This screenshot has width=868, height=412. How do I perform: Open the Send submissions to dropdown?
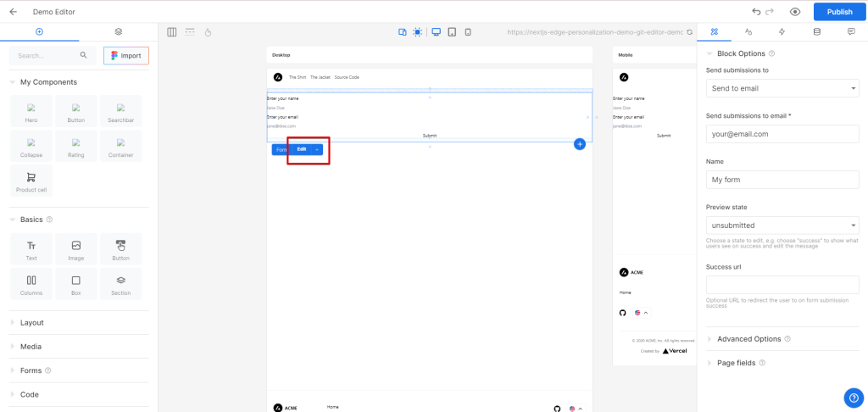[782, 88]
